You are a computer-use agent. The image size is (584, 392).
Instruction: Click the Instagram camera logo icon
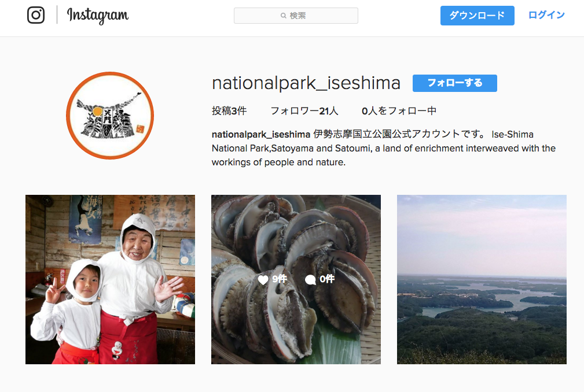(36, 15)
